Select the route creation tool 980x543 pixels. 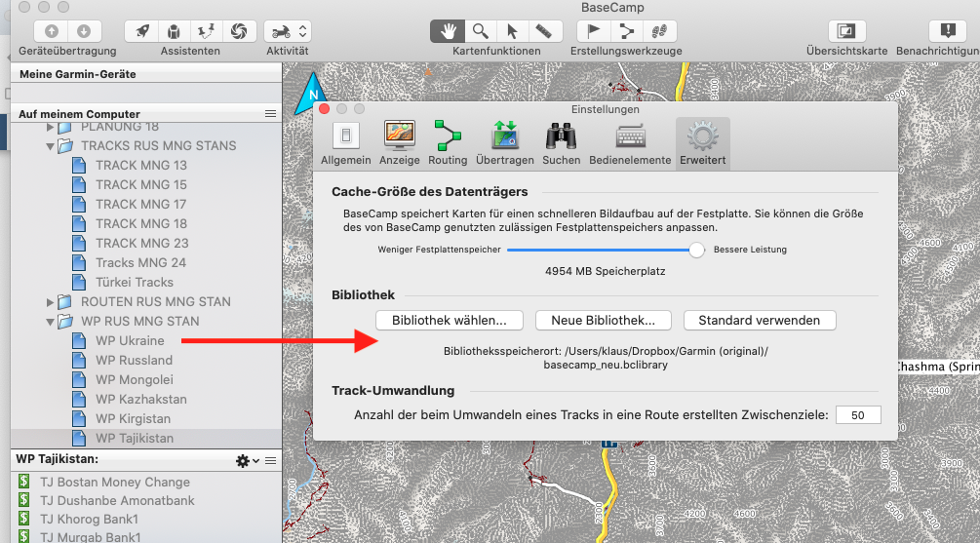coord(626,31)
